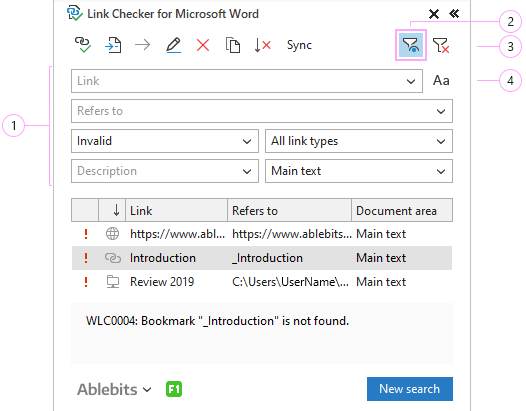Close the Link Checker pane

coord(434,14)
